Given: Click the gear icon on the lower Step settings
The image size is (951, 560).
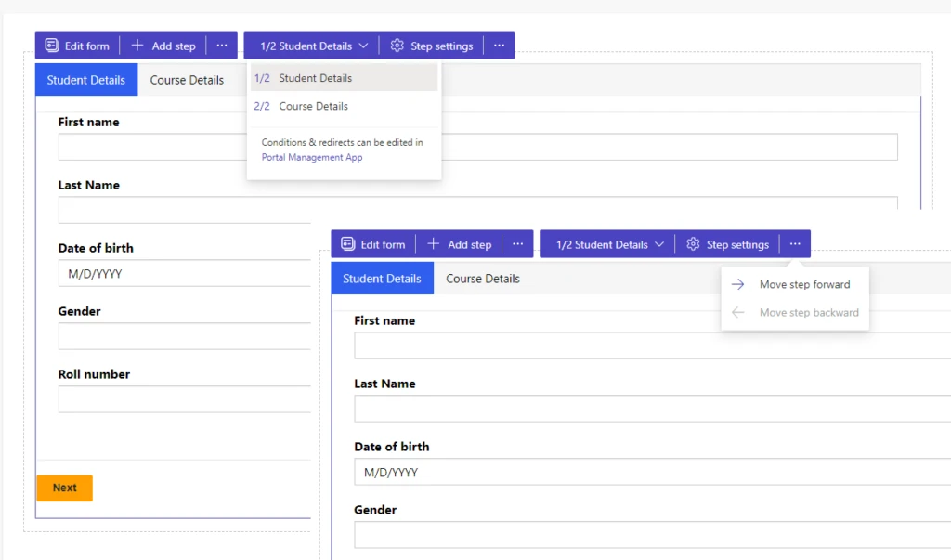Looking at the screenshot, I should point(693,243).
